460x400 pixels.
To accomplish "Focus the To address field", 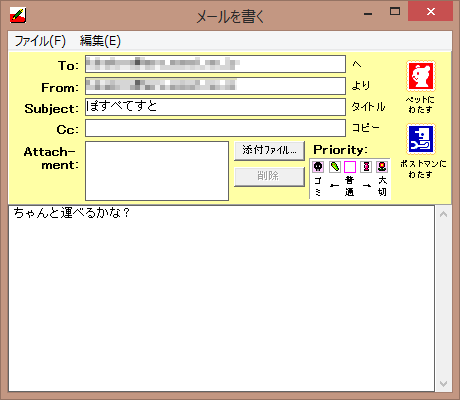I will (215, 64).
